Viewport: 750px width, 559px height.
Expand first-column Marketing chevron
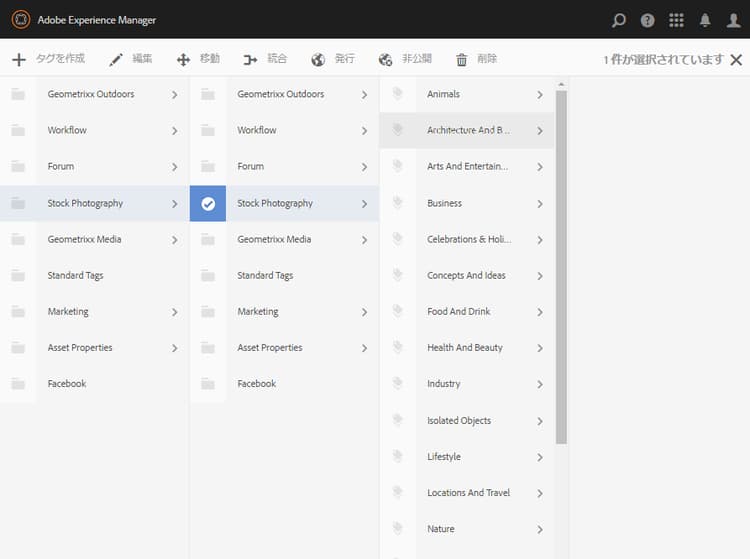pyautogui.click(x=175, y=312)
